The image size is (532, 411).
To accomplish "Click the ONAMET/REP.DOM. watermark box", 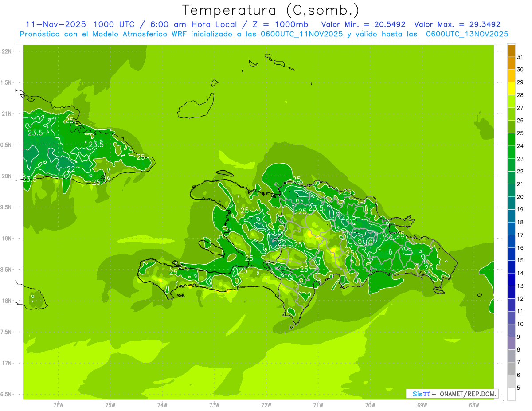I will coord(452,394).
